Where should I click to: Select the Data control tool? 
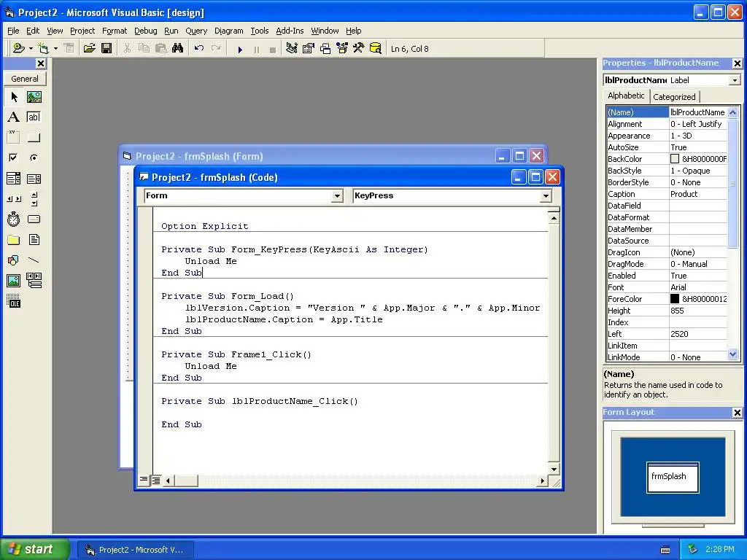(34, 281)
